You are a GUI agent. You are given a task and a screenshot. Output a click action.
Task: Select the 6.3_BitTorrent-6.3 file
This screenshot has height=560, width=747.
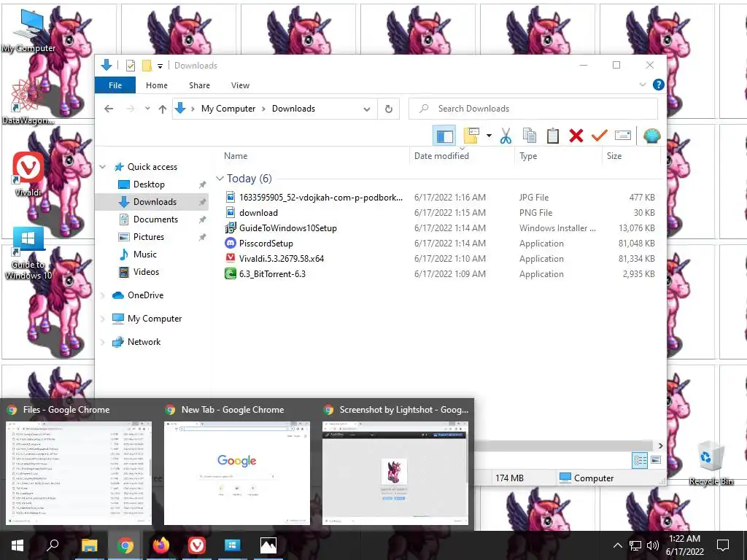tap(272, 274)
